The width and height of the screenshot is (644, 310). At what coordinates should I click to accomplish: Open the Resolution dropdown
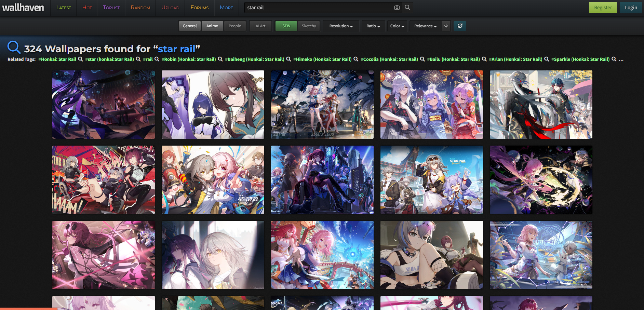click(341, 26)
